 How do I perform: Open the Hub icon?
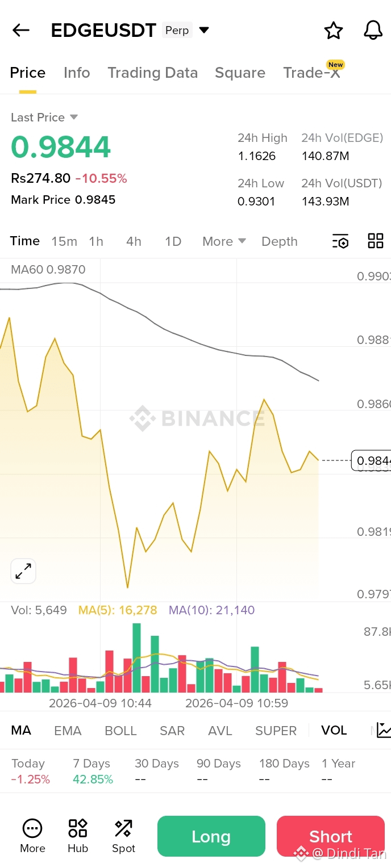pyautogui.click(x=78, y=836)
